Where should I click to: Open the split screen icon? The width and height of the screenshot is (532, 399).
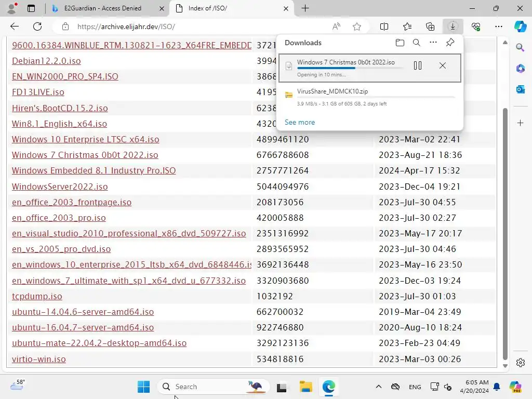click(x=384, y=26)
